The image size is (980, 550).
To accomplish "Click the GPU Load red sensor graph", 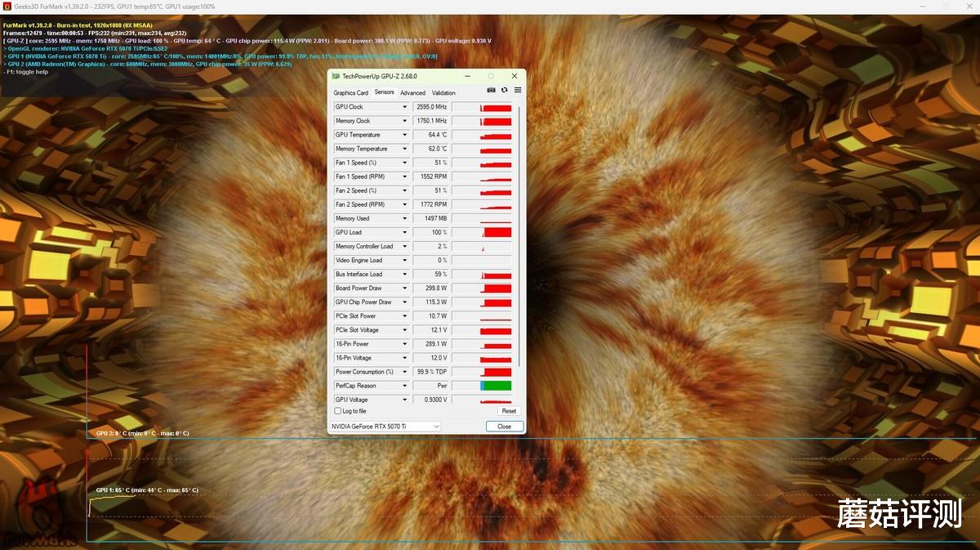I will point(482,232).
